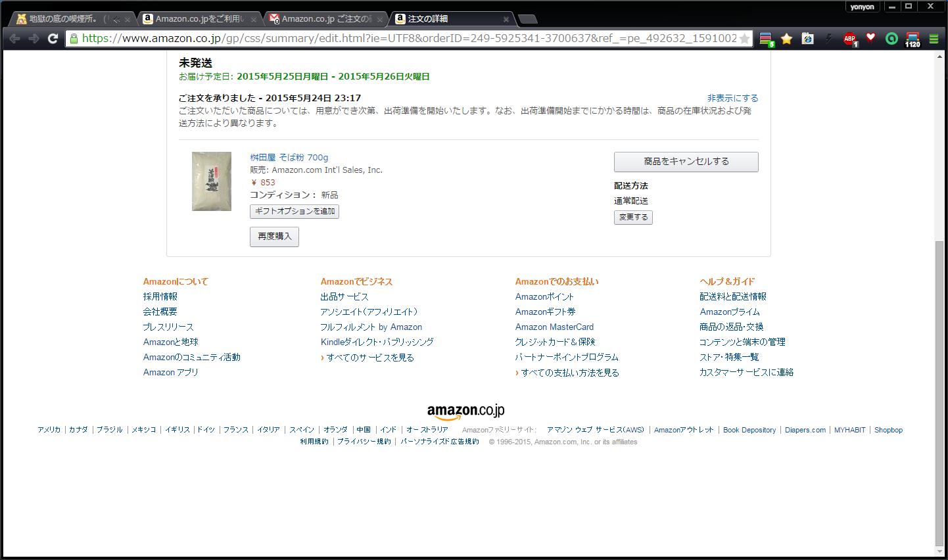Open 配送料と配送情報 link
Viewport: 948px width, 560px height.
[x=732, y=296]
